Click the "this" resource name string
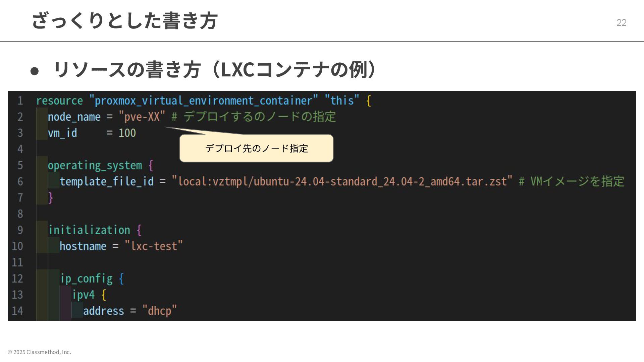The width and height of the screenshot is (644, 362). point(342,101)
